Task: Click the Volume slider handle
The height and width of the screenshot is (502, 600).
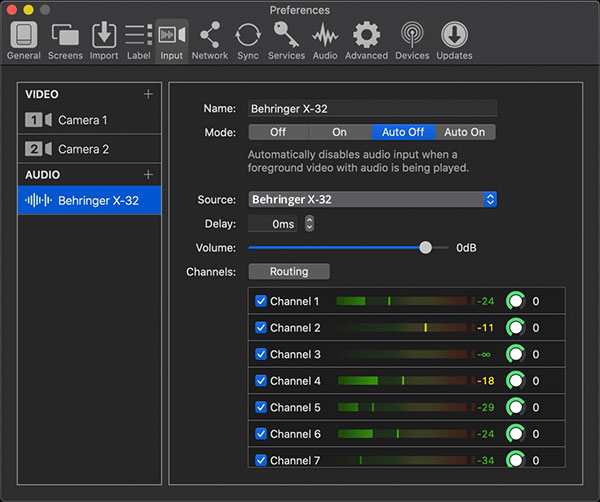Action: [x=426, y=247]
